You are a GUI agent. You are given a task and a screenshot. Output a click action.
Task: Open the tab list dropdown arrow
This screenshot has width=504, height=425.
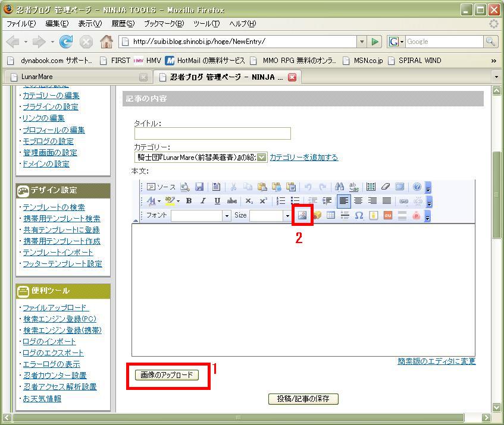click(x=496, y=77)
